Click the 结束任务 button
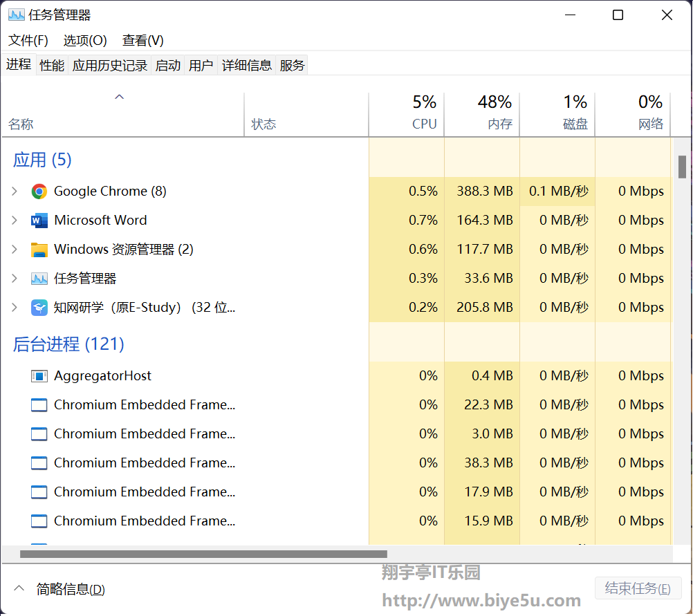693x616 pixels. pyautogui.click(x=638, y=589)
